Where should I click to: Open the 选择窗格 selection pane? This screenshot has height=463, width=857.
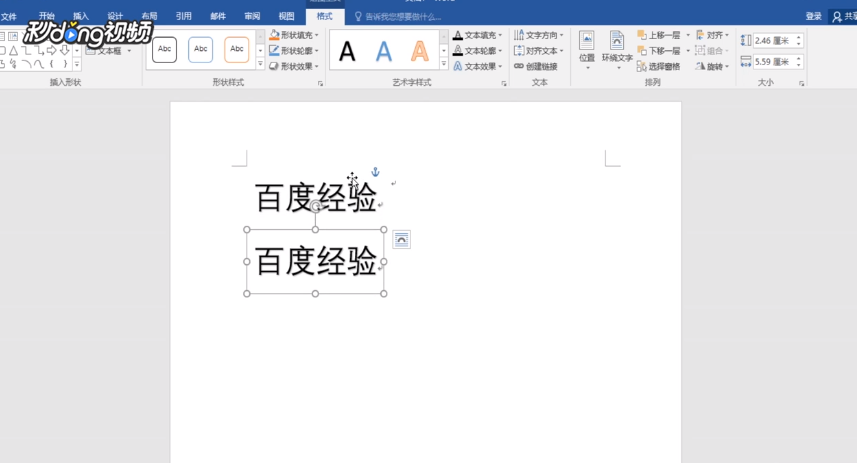(659, 66)
